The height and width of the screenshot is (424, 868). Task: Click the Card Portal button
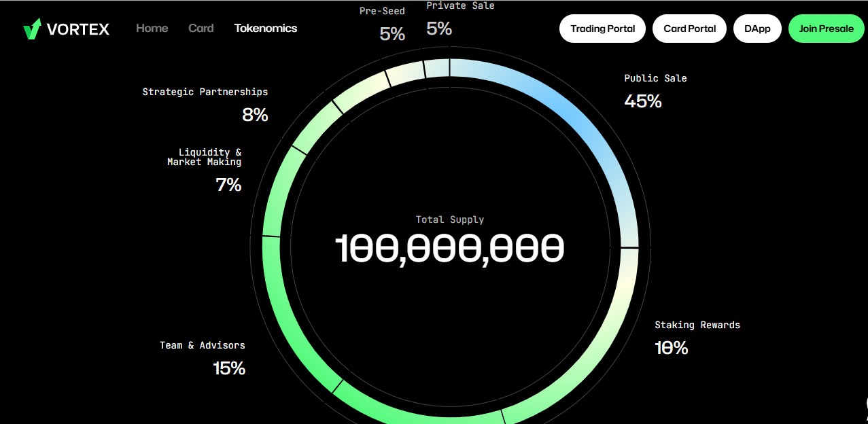point(689,29)
